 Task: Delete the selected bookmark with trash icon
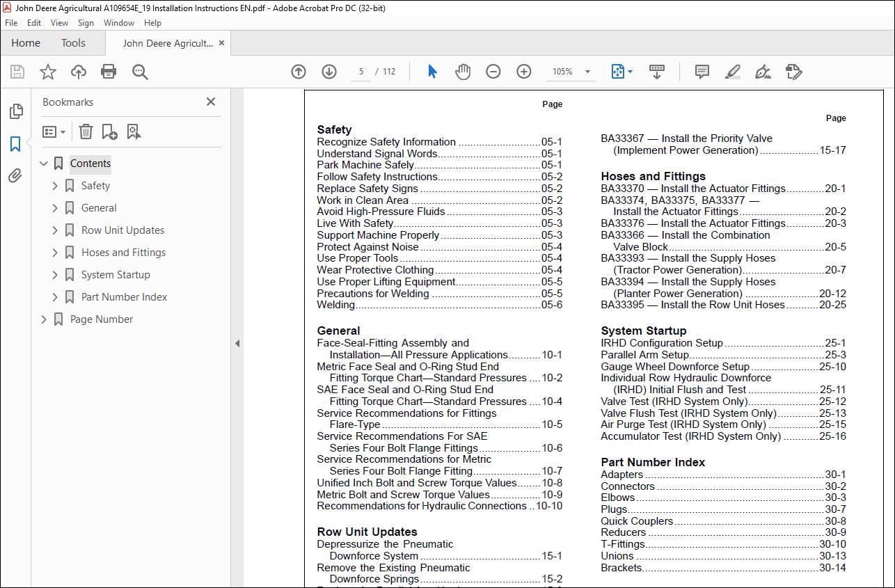click(86, 132)
